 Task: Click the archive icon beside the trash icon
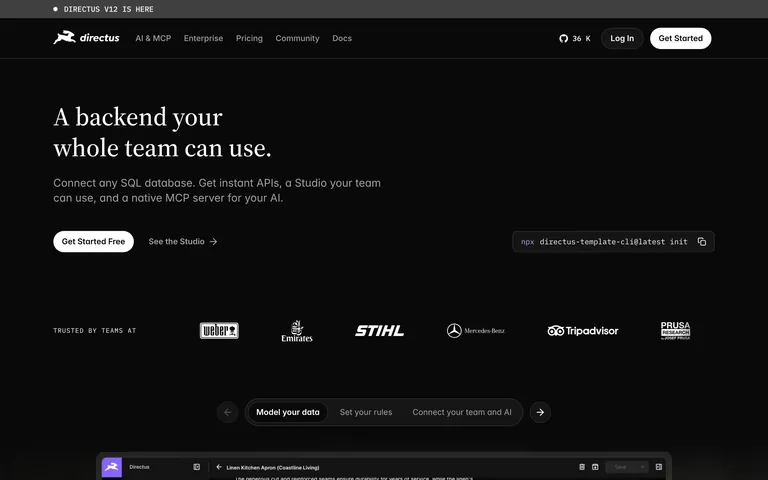point(595,467)
